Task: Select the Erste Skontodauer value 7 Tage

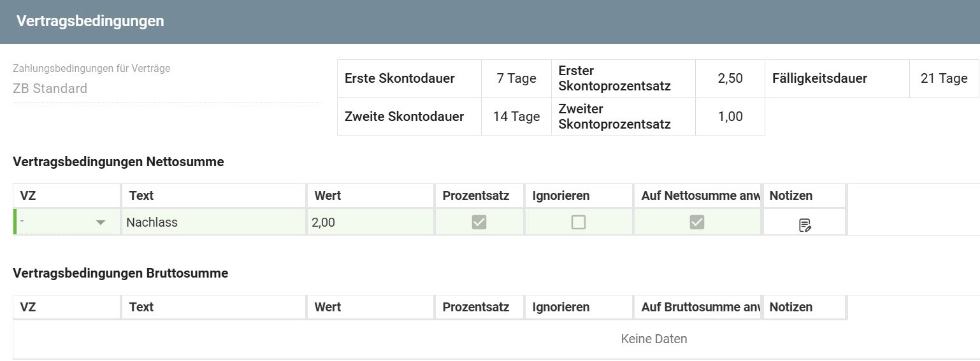Action: coord(516,78)
